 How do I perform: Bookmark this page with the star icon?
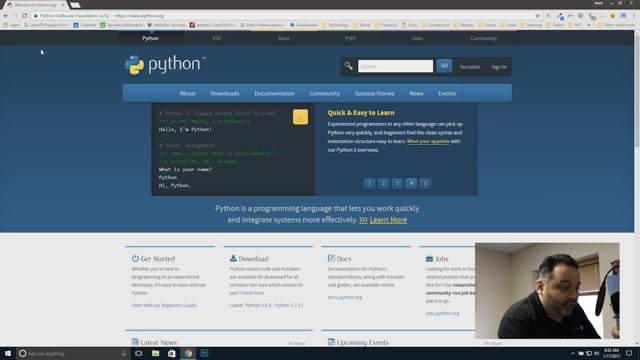pos(538,16)
